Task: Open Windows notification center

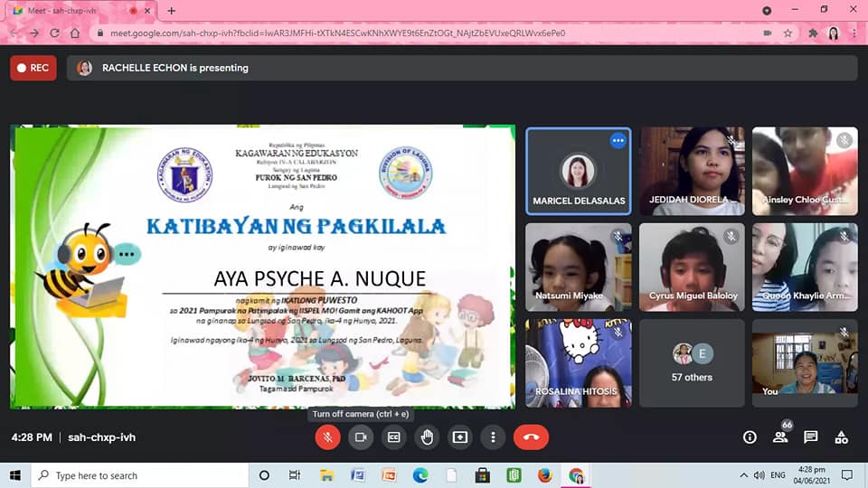Action: pyautogui.click(x=847, y=475)
